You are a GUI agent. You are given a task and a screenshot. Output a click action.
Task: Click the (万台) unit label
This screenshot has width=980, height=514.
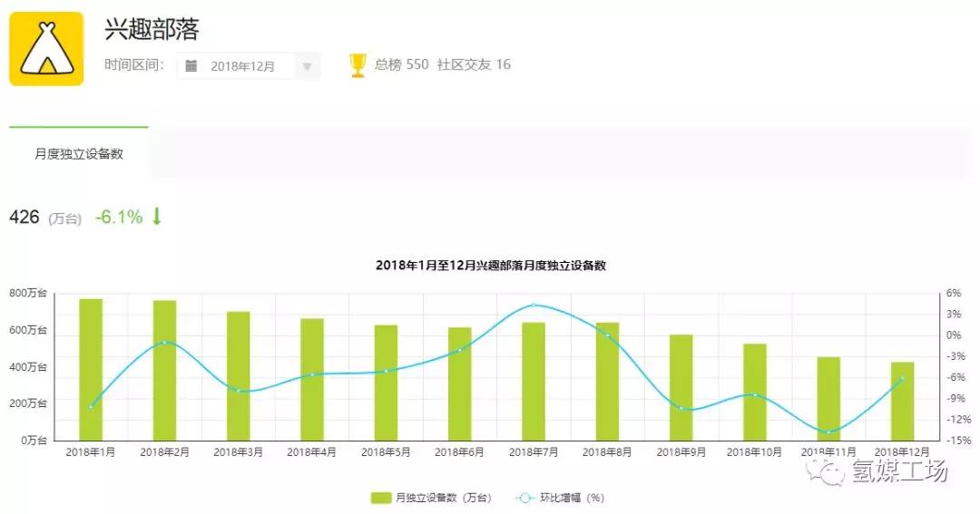tap(65, 218)
